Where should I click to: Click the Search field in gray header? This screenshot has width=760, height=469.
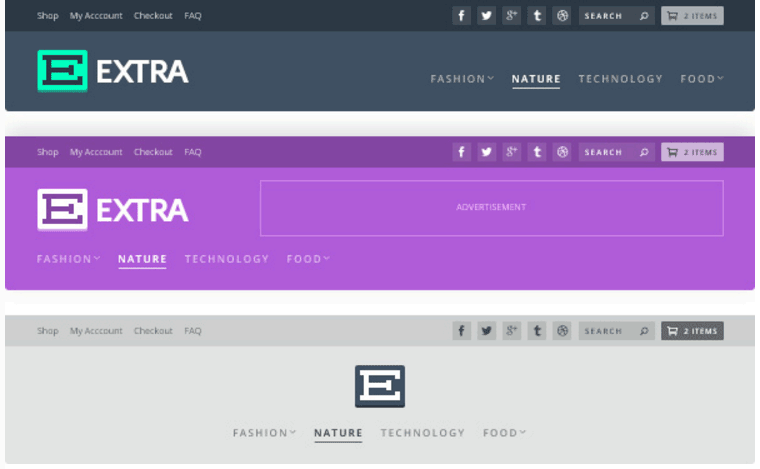coord(617,331)
